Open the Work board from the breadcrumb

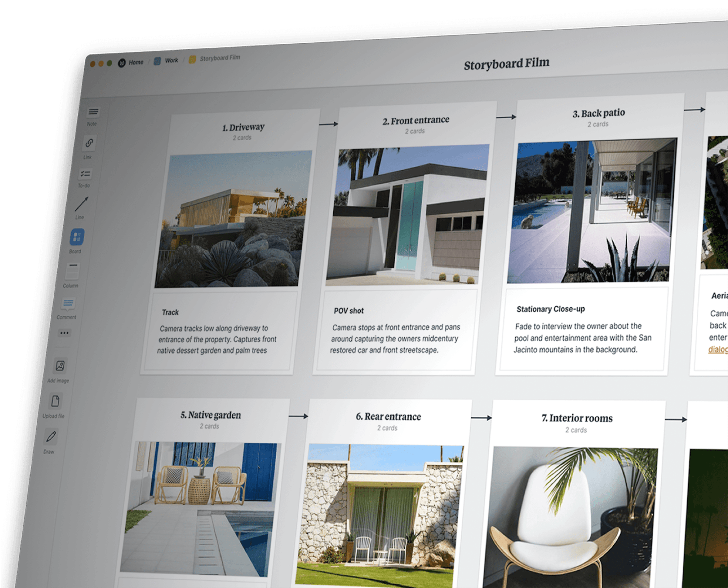pyautogui.click(x=171, y=60)
